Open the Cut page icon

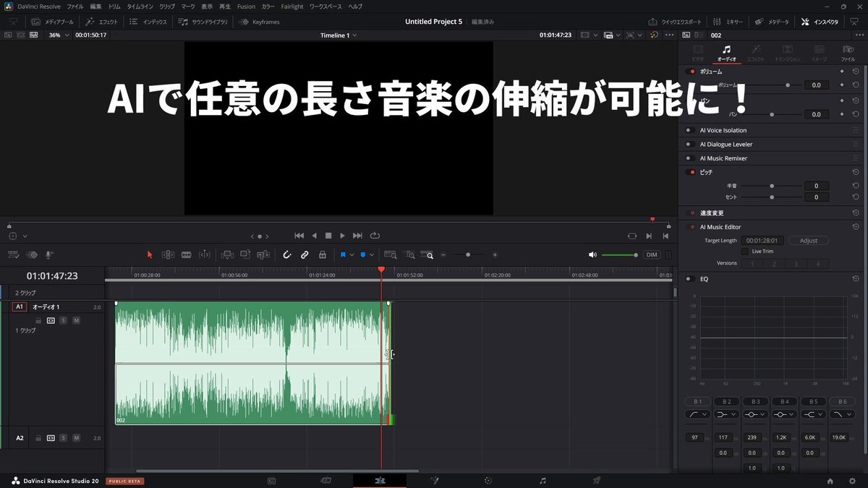tap(325, 480)
